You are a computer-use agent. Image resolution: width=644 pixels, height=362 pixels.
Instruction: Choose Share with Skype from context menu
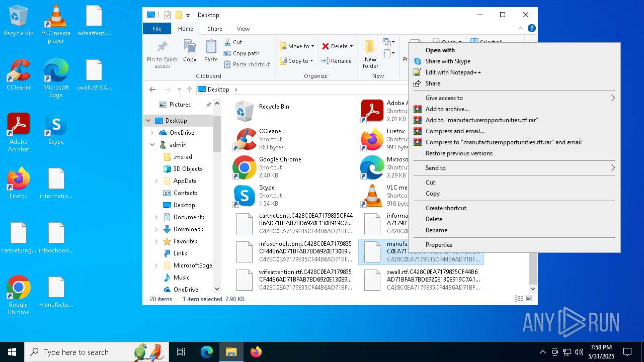click(514, 61)
